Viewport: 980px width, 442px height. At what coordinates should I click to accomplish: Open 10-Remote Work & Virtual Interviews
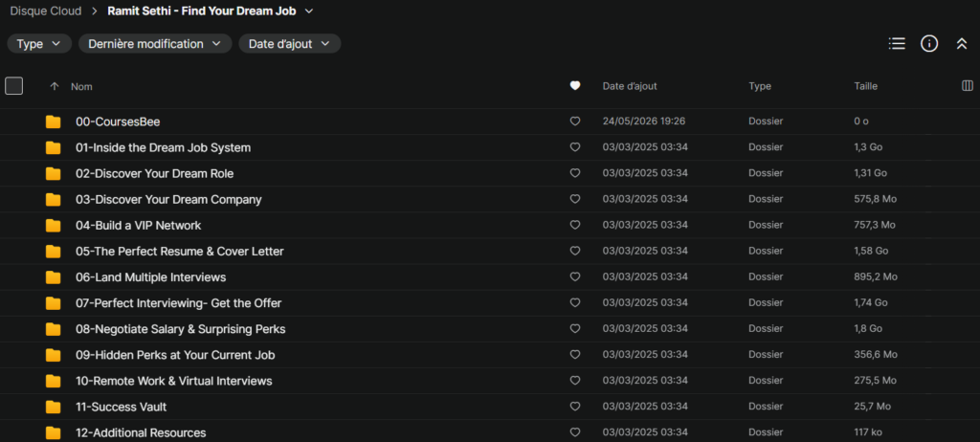[174, 381]
